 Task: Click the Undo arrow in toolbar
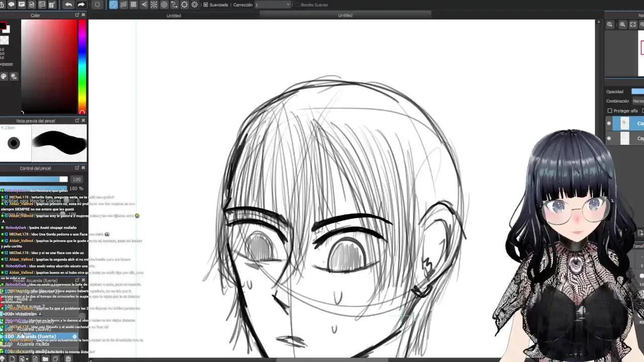coord(68,5)
